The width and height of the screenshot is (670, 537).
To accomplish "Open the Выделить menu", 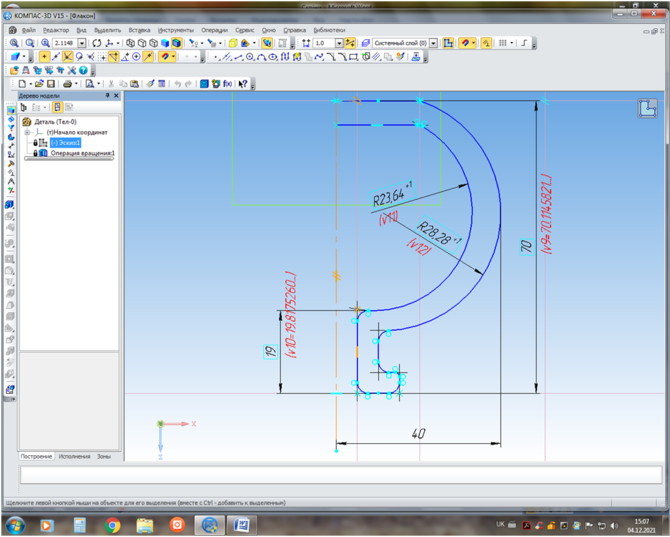I will (x=108, y=30).
